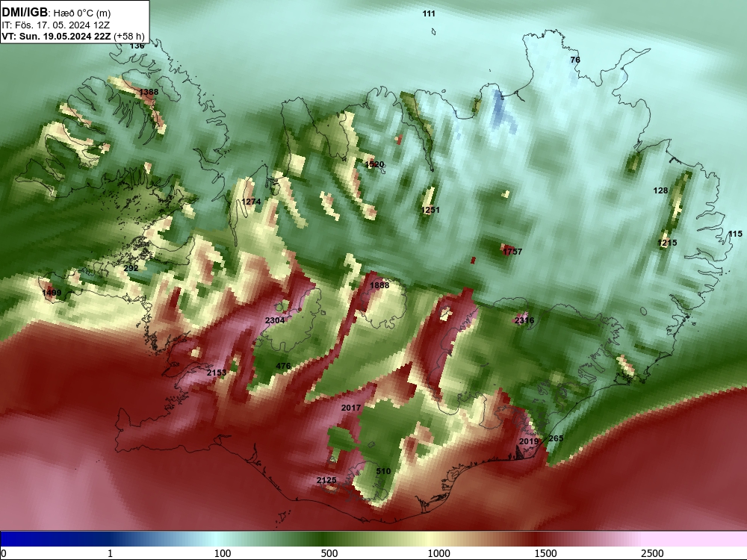Click the map value 2316
This screenshot has width=747, height=560.
coord(524,320)
